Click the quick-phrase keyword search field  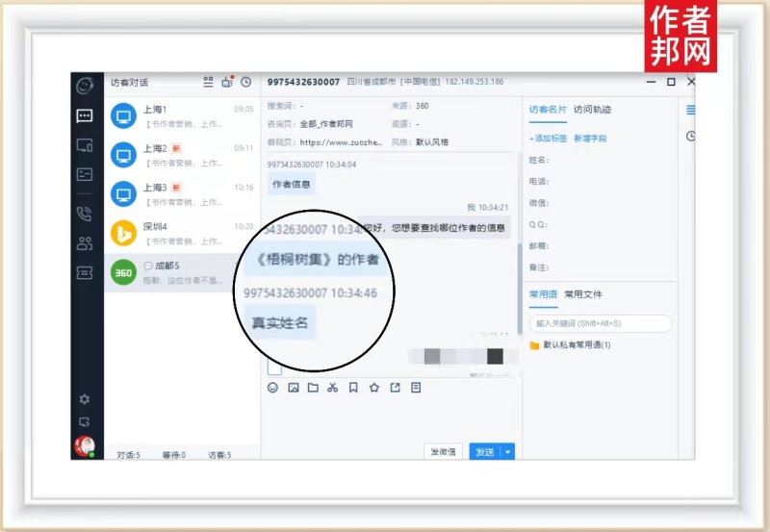click(601, 323)
